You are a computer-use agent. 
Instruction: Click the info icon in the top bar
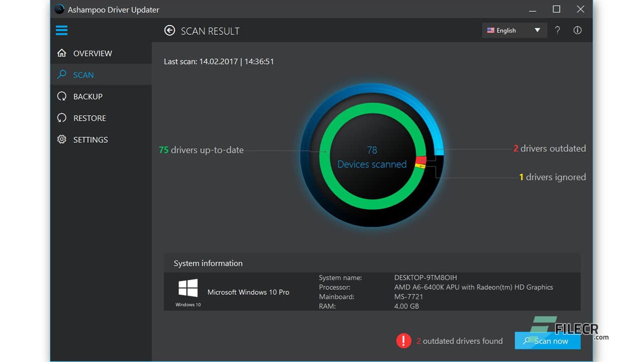[577, 30]
